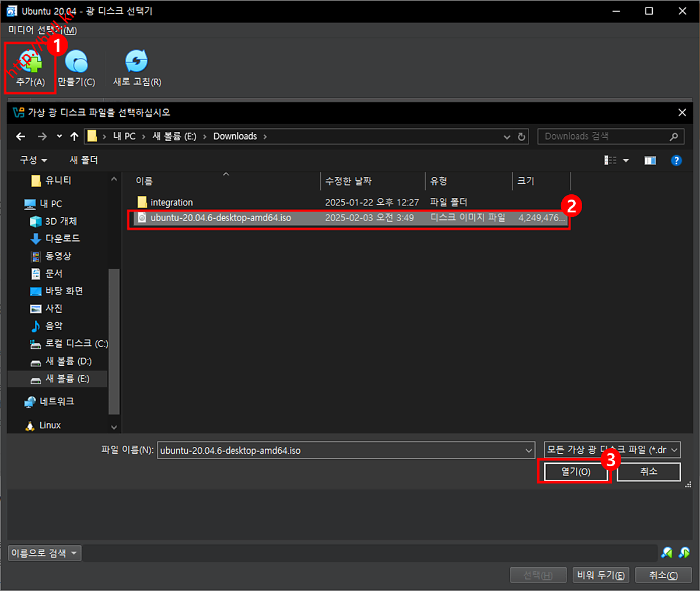Viewport: 700px width, 591px height.
Task: Click the sidebar scroll up arrow
Action: [114, 180]
